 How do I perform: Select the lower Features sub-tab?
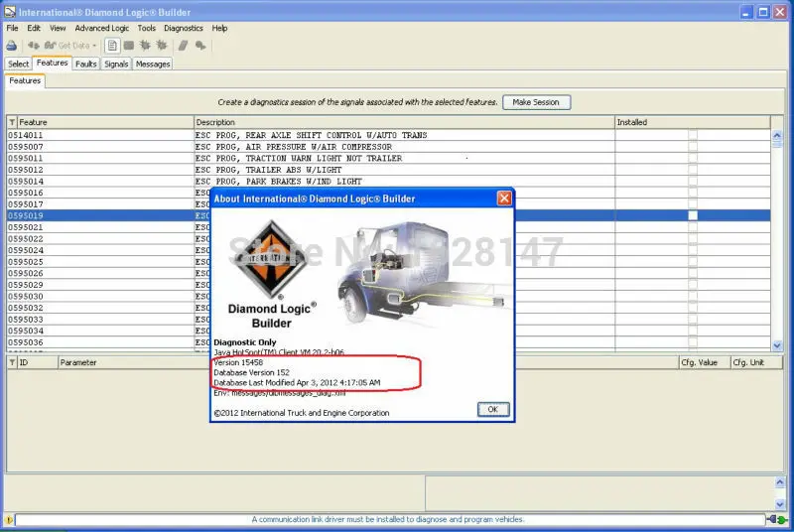[25, 80]
